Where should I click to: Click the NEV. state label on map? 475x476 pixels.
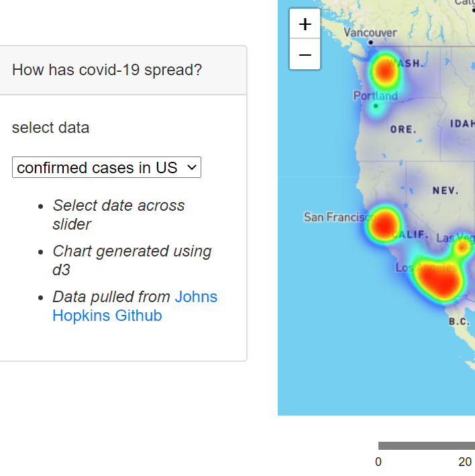click(445, 191)
